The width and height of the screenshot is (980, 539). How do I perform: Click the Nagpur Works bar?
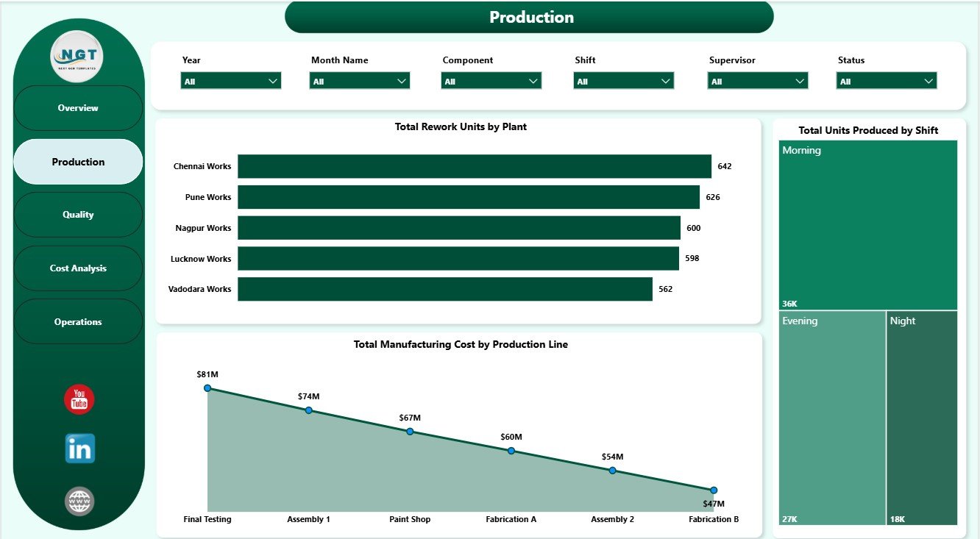point(459,228)
